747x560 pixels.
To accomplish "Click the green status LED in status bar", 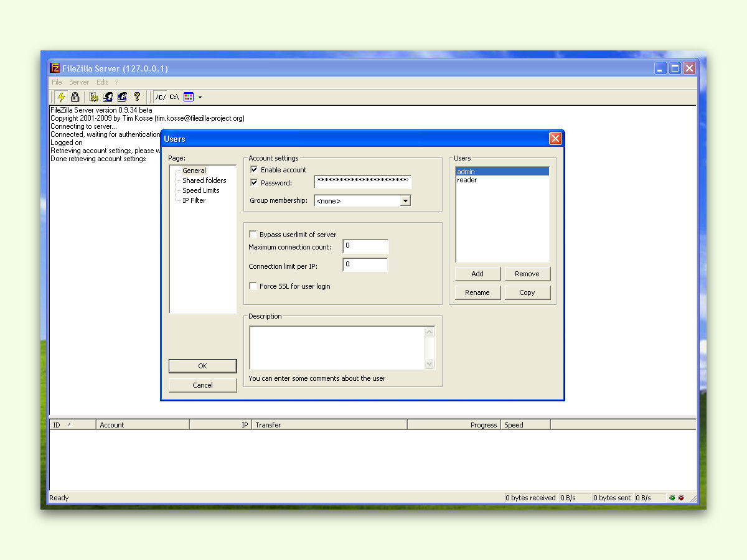I will 672,498.
